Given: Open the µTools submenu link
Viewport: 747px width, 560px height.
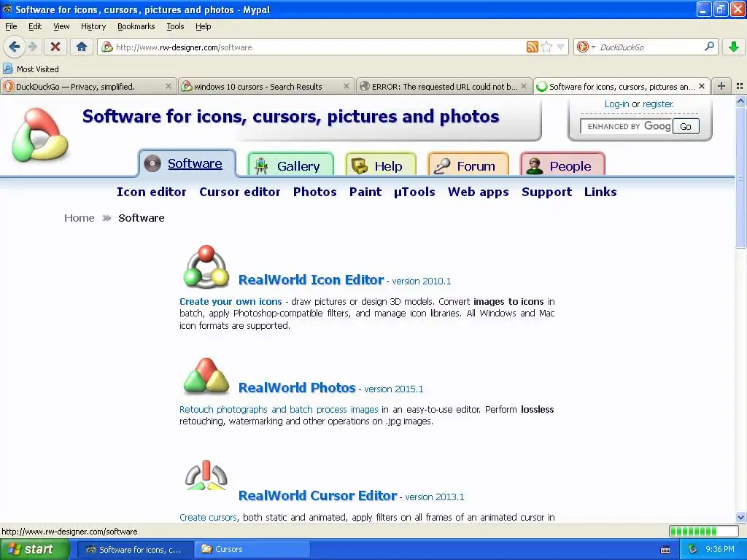Looking at the screenshot, I should (414, 192).
